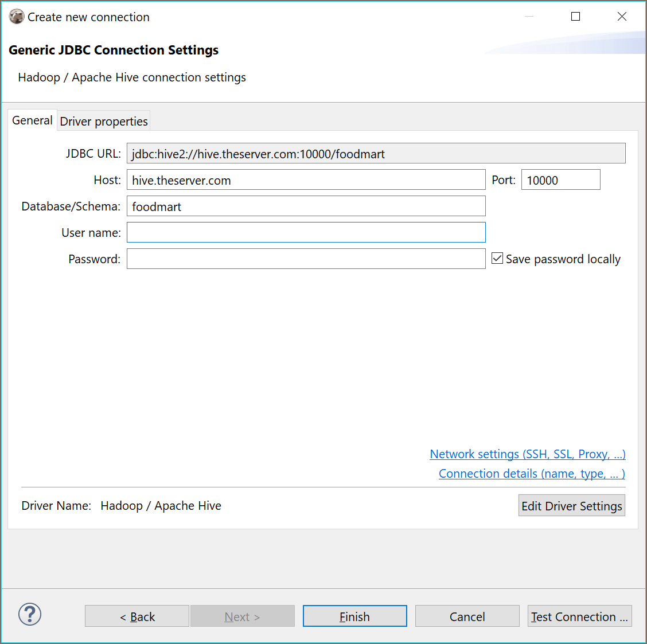Image resolution: width=647 pixels, height=644 pixels.
Task: Click the Database/Schema field containing foodmart
Action: pyautogui.click(x=306, y=206)
